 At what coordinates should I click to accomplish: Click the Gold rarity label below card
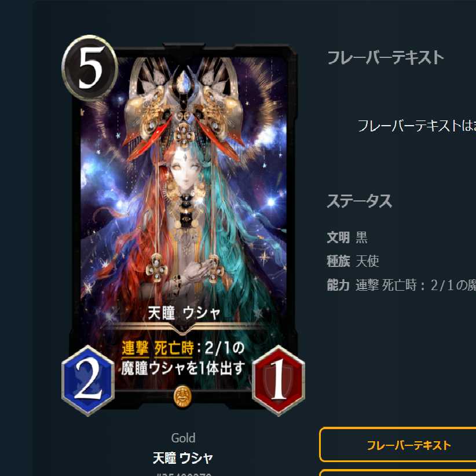click(x=183, y=438)
